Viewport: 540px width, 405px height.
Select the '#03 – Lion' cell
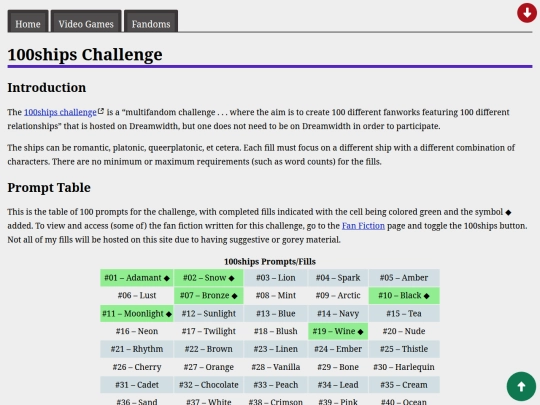(x=276, y=278)
